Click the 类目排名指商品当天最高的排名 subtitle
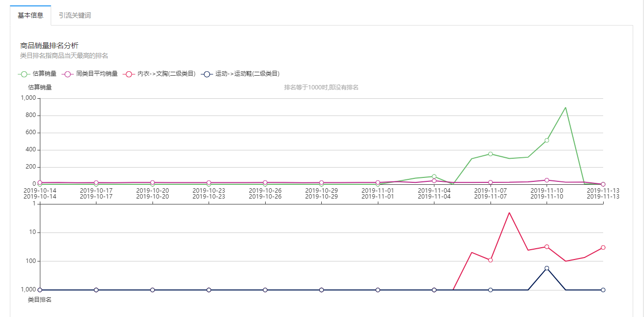Image resolution: width=644 pixels, height=317 pixels. coord(64,56)
